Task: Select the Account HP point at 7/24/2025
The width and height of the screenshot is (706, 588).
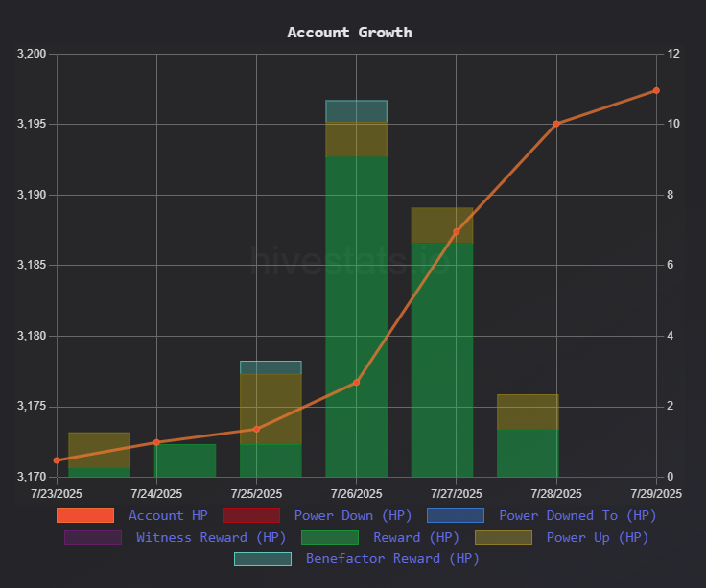Action: tap(156, 442)
